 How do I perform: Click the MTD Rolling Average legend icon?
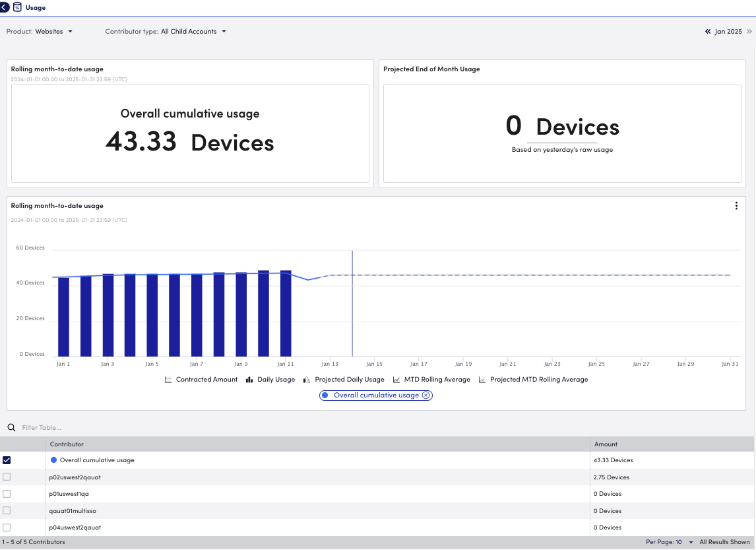396,380
